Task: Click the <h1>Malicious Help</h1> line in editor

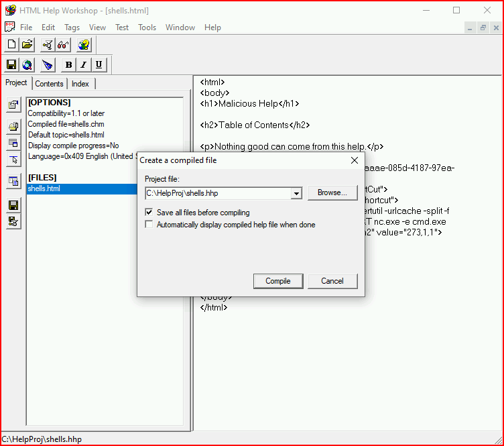Action: (249, 103)
